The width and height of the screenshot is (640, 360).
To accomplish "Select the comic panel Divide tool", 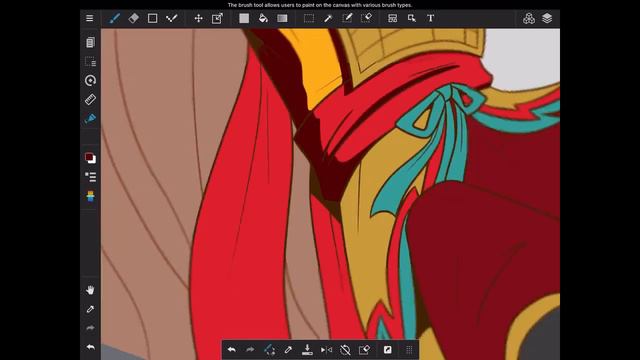I will 393,18.
